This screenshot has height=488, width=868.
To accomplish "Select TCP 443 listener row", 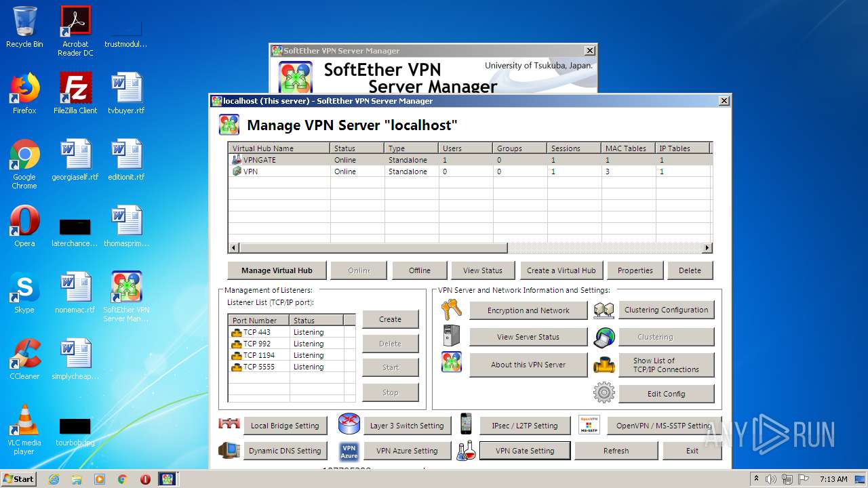I will coord(292,332).
